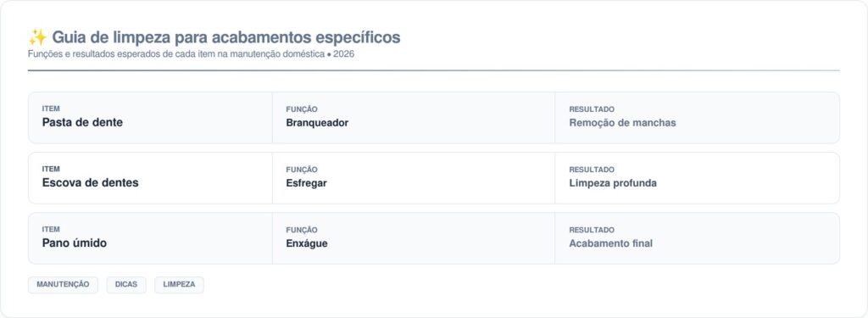Image resolution: width=868 pixels, height=318 pixels.
Task: Click the RESULTADO label in the third row
Action: (592, 230)
